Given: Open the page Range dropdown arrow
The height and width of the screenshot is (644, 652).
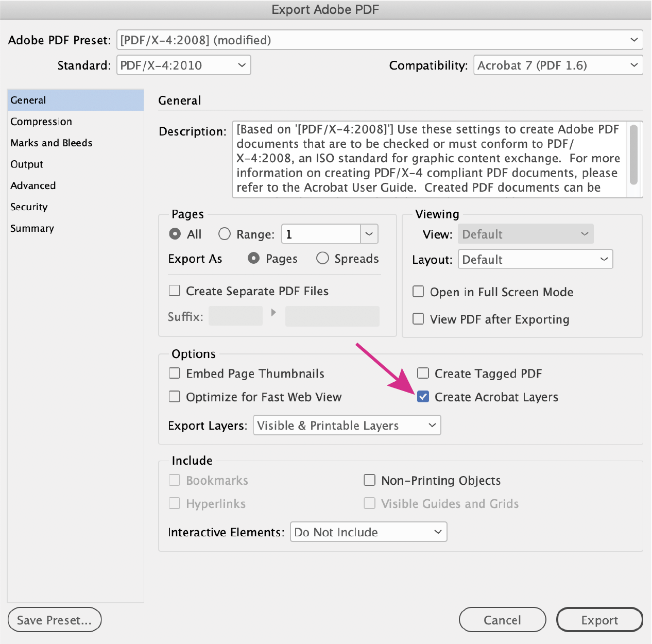Looking at the screenshot, I should 369,234.
